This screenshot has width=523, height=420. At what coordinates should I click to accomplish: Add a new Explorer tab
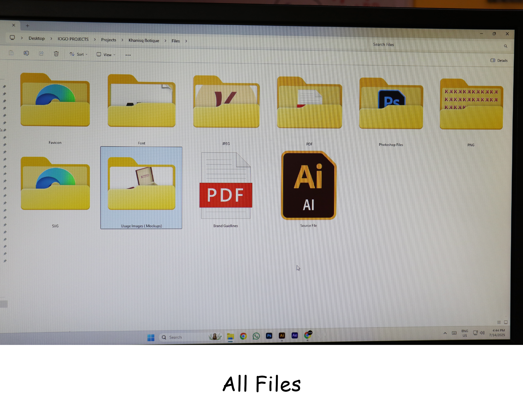click(x=27, y=26)
